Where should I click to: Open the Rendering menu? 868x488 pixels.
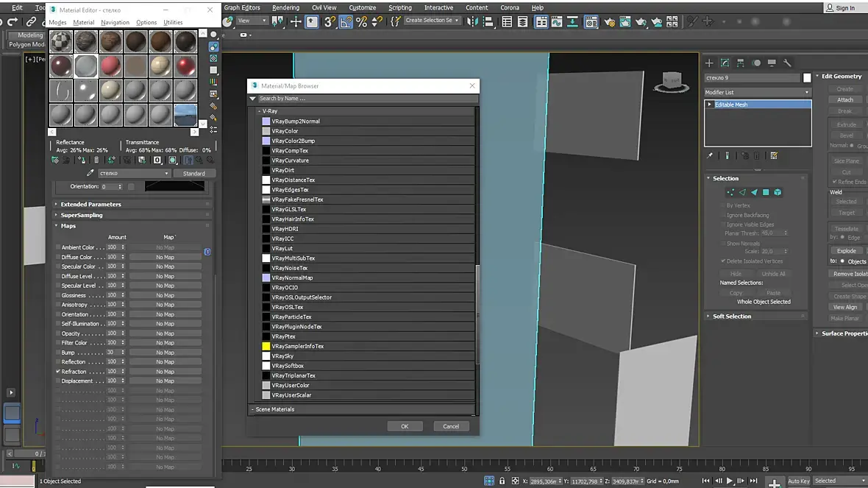pos(285,7)
